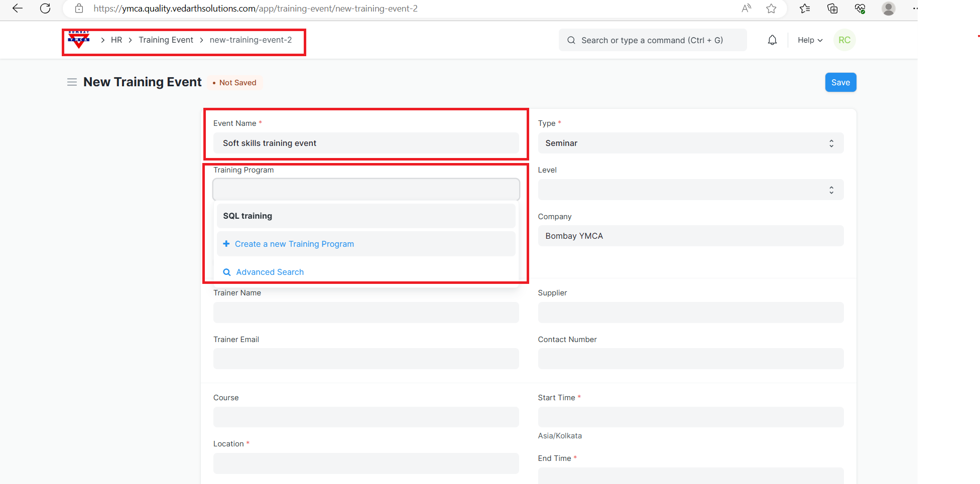Focus the search or command bar
Image resolution: width=980 pixels, height=484 pixels.
point(652,40)
